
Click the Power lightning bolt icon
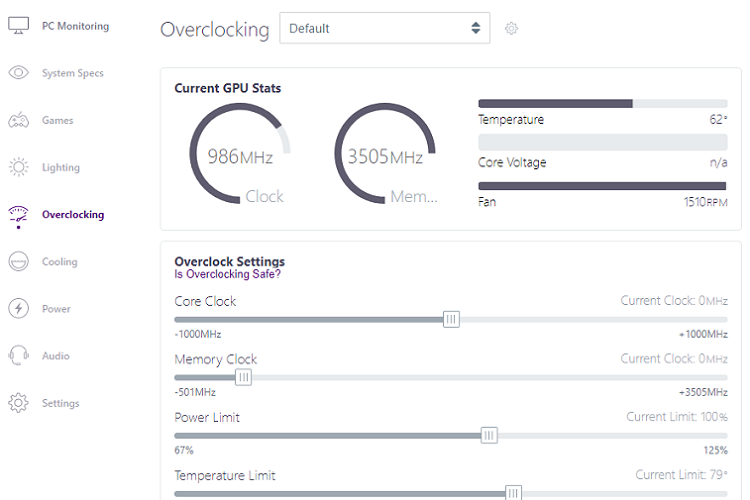click(x=18, y=309)
